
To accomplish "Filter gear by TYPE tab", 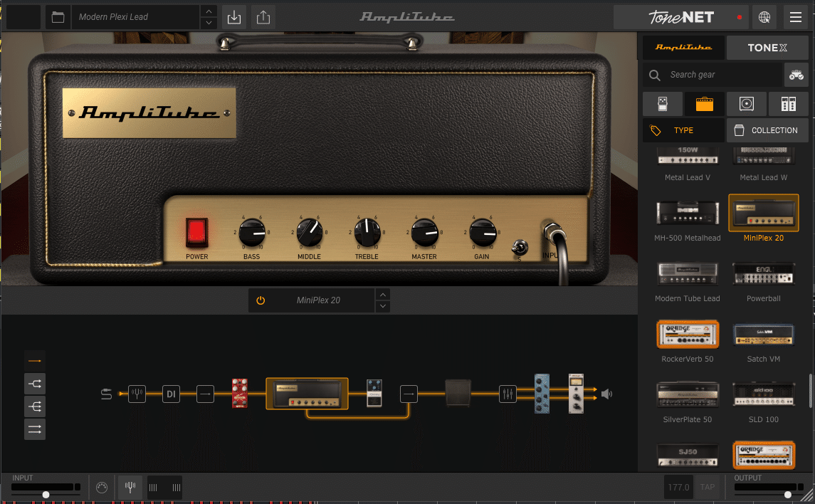I will [683, 130].
